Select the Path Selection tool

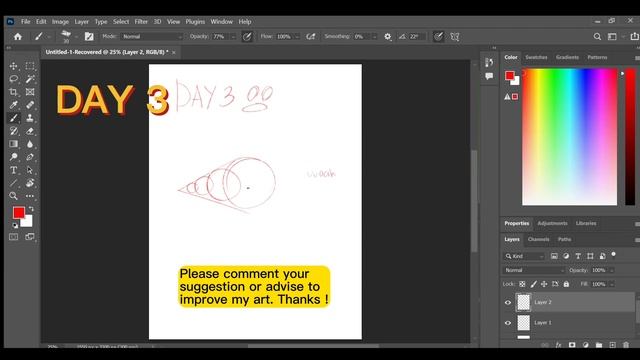click(x=30, y=170)
